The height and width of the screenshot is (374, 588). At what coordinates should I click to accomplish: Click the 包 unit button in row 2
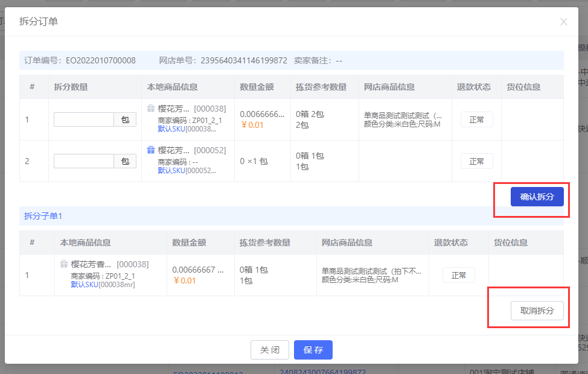click(x=125, y=161)
